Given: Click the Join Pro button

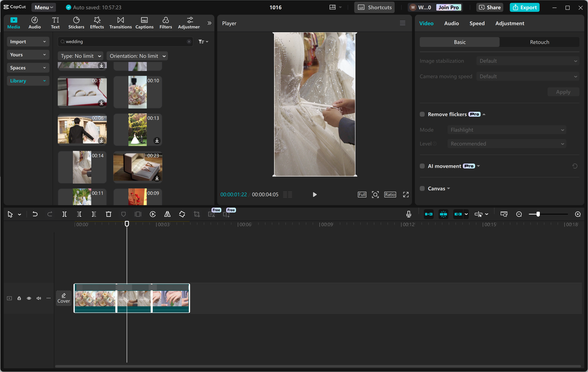Looking at the screenshot, I should coord(449,7).
